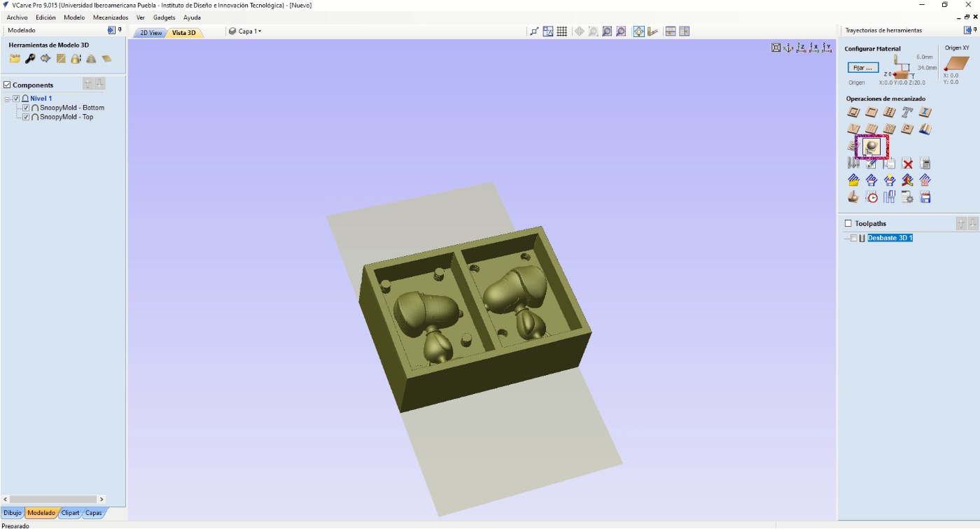Open the Fluting toolpath operation

point(871,129)
